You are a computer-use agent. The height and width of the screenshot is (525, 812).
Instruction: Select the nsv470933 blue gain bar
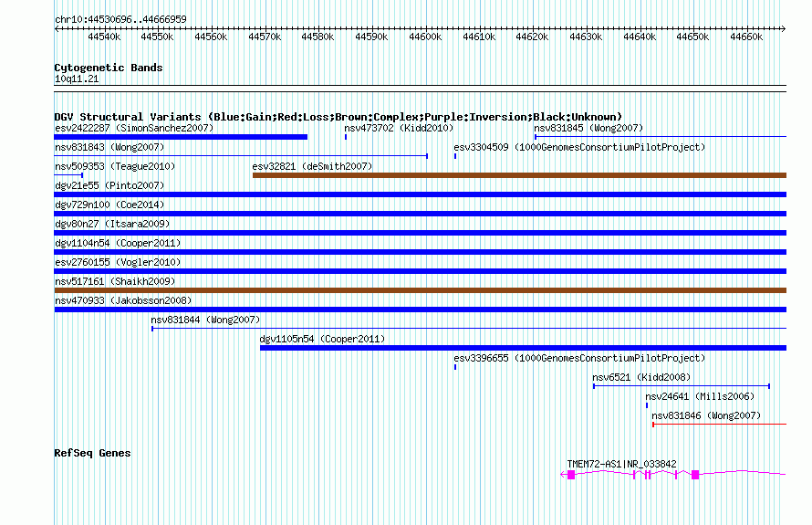pyautogui.click(x=421, y=310)
